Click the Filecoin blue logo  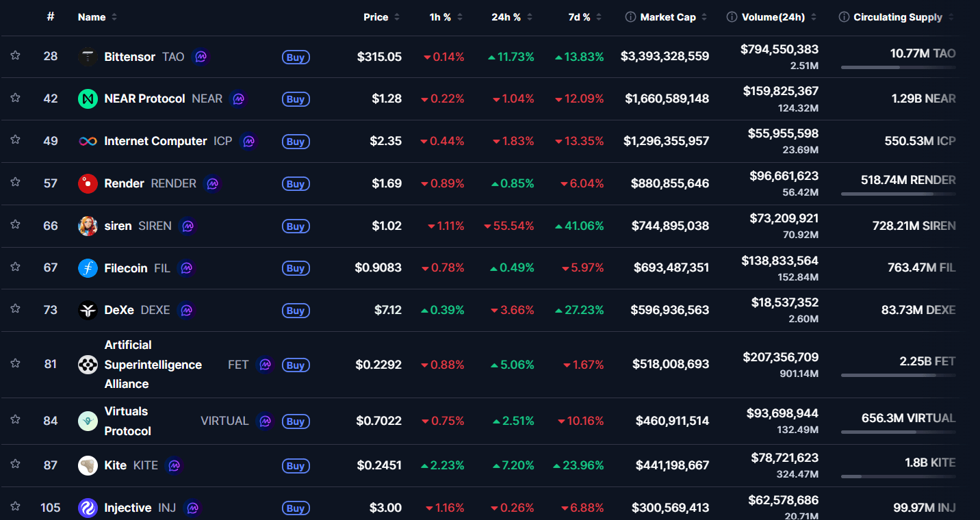pyautogui.click(x=88, y=268)
